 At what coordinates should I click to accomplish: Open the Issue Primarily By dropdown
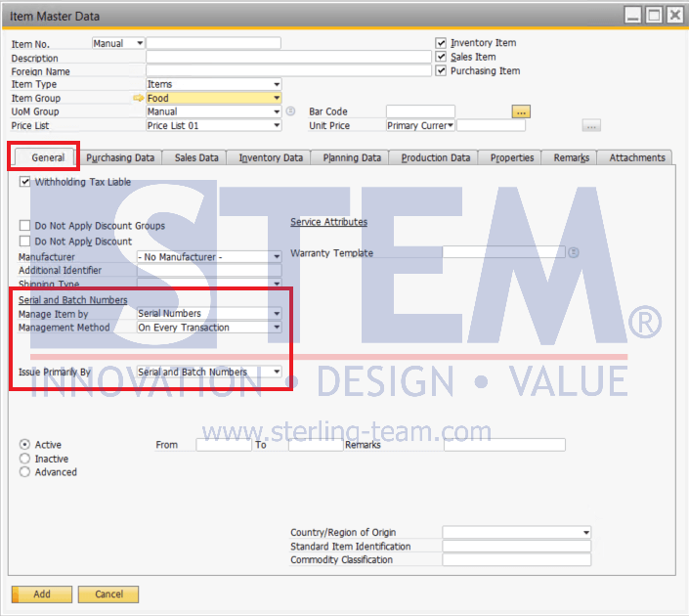277,373
